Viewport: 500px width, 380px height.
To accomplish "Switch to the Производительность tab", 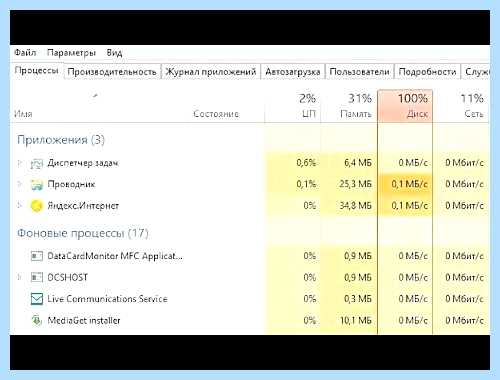I will tap(112, 72).
